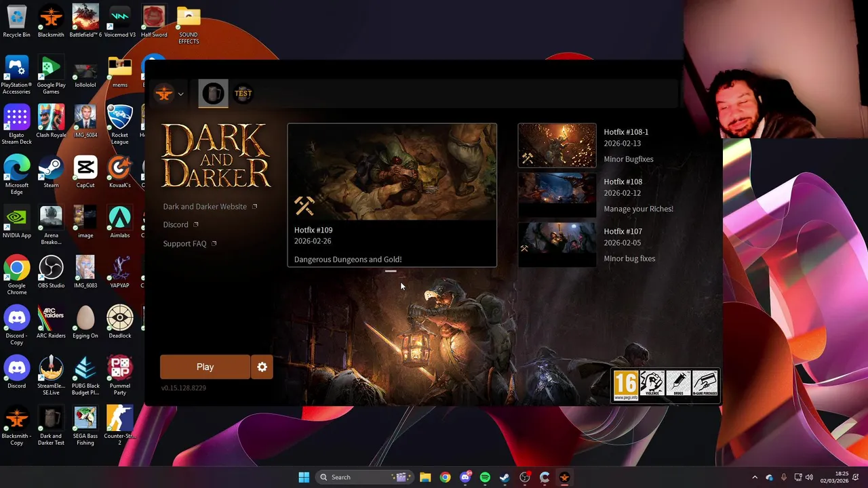868x488 pixels.
Task: Show hidden system tray icons
Action: [755, 477]
